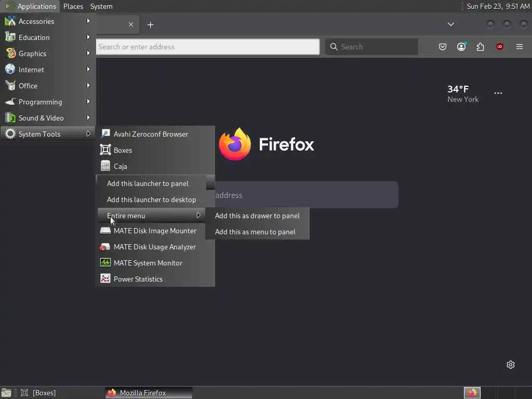Click the Firefox address bar
Screen dimensions: 532x399
pos(208,47)
